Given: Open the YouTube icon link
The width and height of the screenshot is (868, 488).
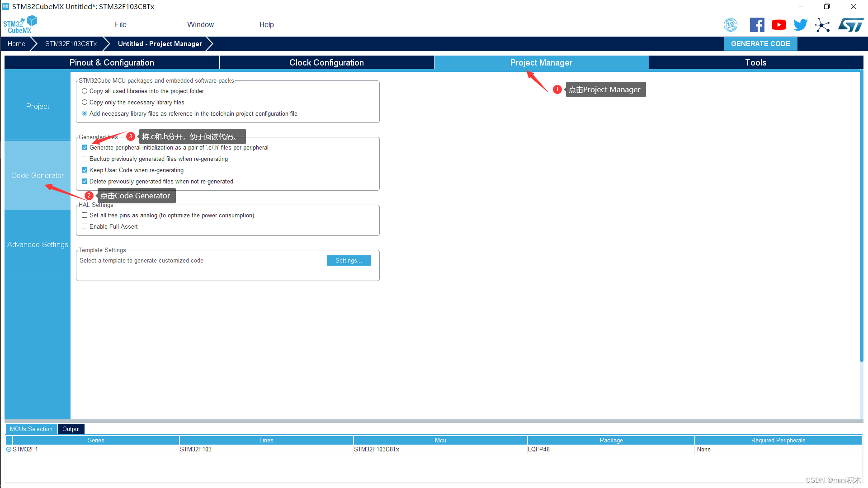Looking at the screenshot, I should (778, 25).
